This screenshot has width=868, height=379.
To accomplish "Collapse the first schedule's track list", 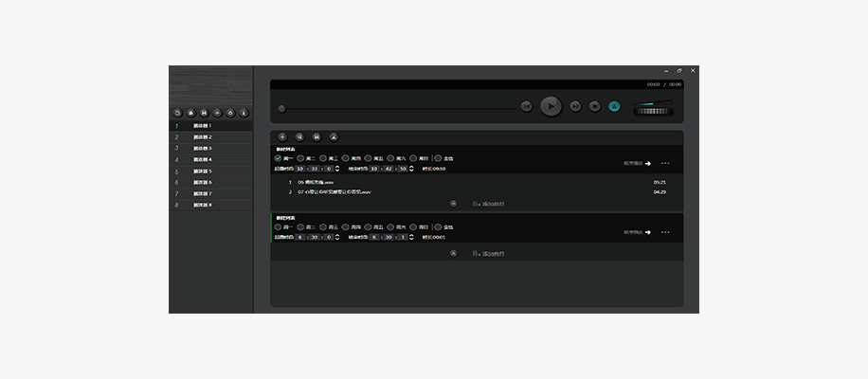I will point(453,203).
